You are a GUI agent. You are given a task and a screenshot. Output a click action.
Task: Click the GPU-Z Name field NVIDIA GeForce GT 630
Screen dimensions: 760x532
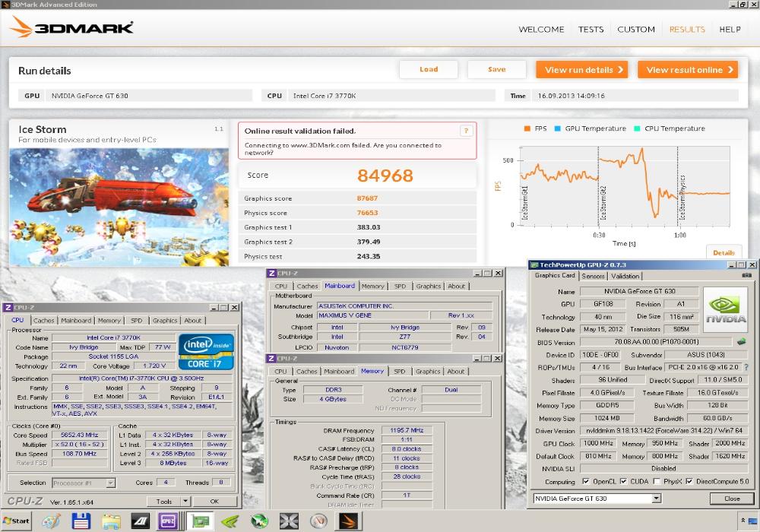coord(639,291)
